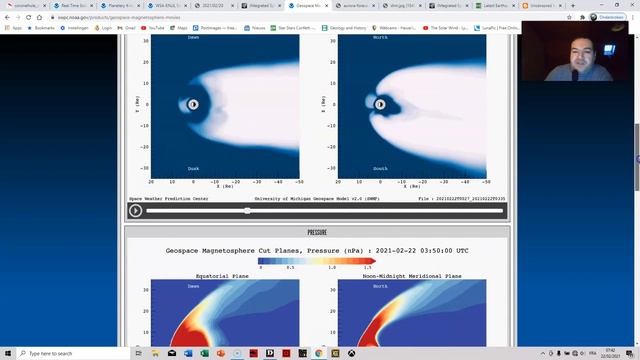Switch to the Real Time tab
This screenshot has width=640, height=360.
pos(73,6)
